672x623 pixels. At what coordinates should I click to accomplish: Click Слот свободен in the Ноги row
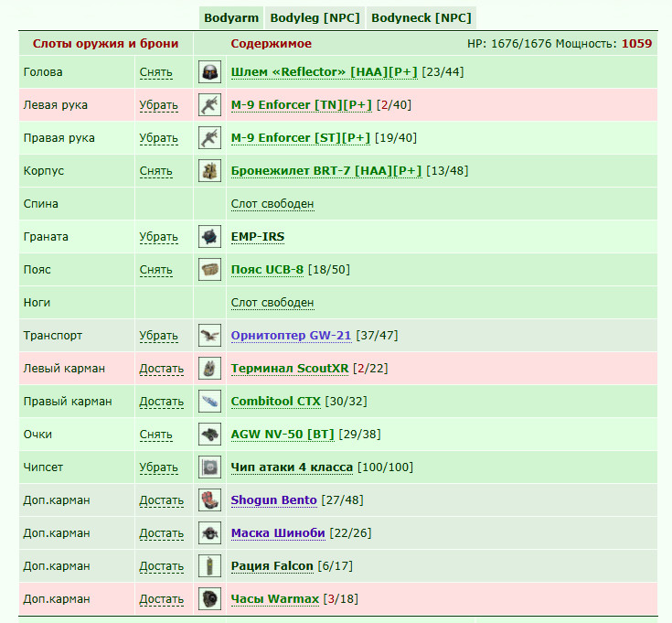pos(272,303)
